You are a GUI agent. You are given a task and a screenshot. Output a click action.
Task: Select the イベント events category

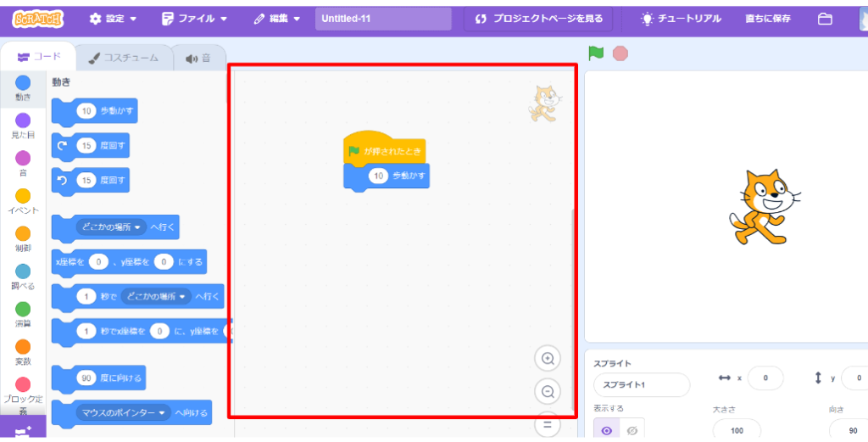pos(23,202)
